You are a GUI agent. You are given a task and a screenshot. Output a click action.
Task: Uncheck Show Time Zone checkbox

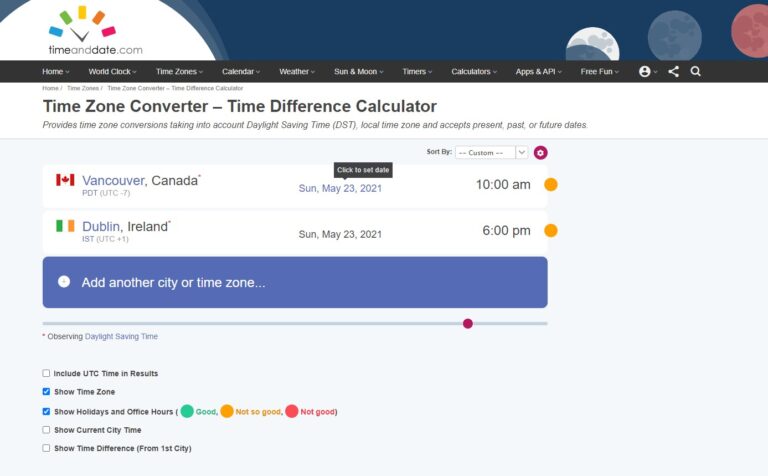click(46, 392)
